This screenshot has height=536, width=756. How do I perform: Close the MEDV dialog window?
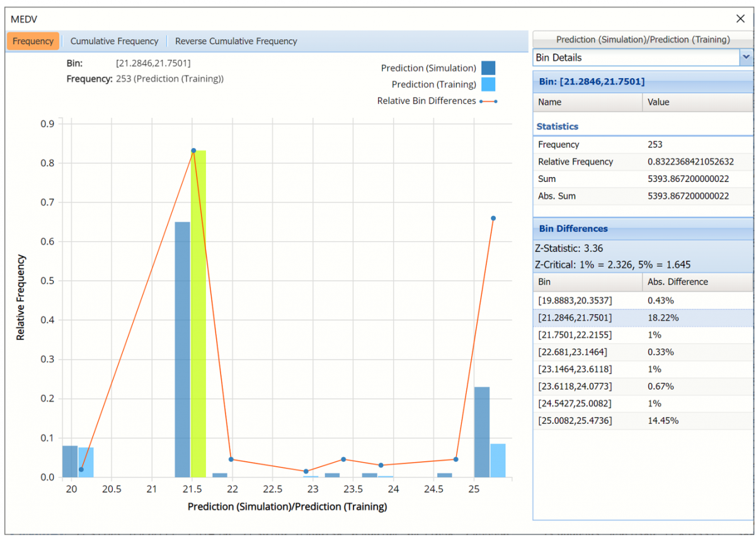740,20
